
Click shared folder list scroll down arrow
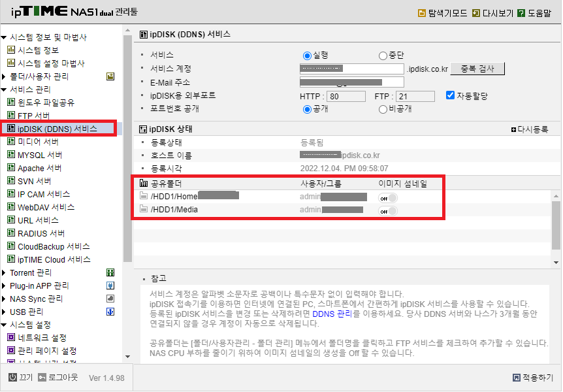556,263
